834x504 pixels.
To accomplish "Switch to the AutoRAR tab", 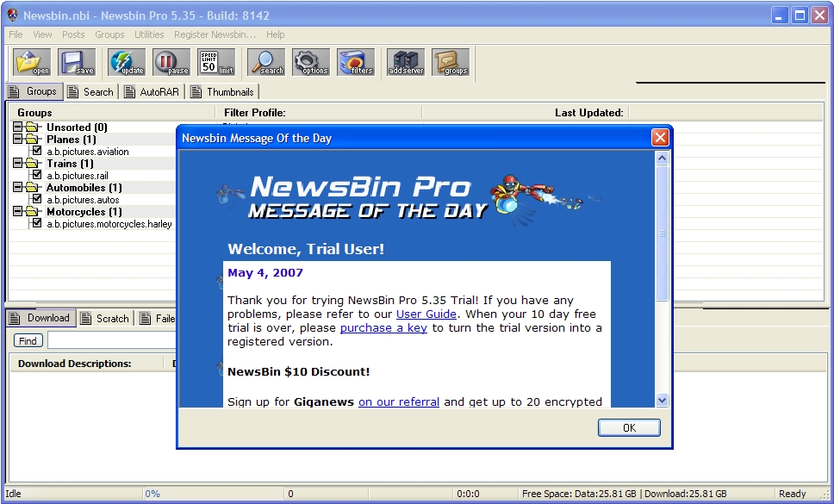I will tap(152, 92).
